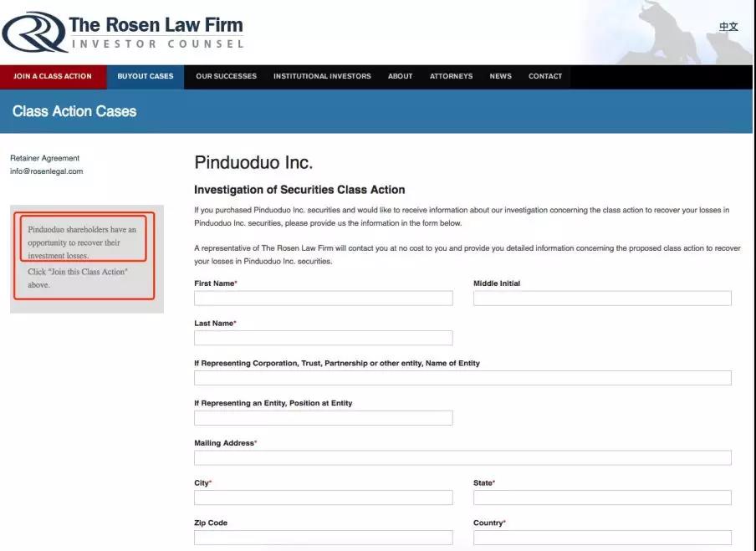Click the Position at Entity field
Image resolution: width=756 pixels, height=551 pixels.
324,418
